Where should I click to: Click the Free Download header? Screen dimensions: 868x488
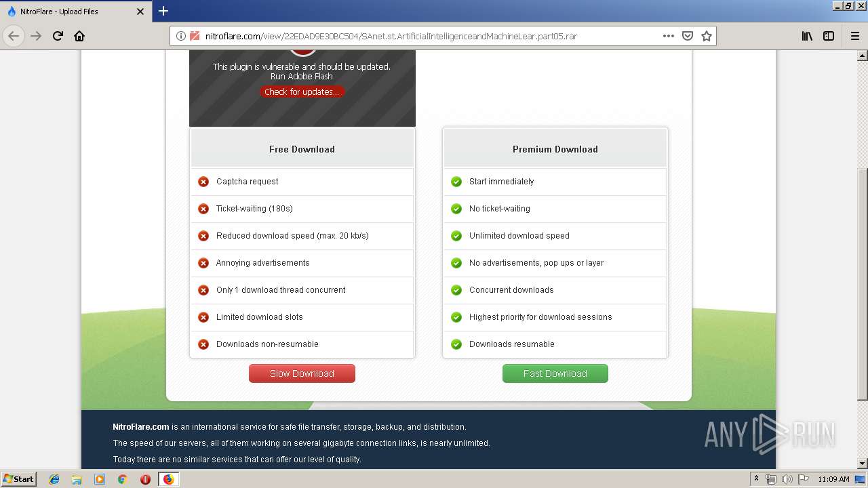point(302,149)
